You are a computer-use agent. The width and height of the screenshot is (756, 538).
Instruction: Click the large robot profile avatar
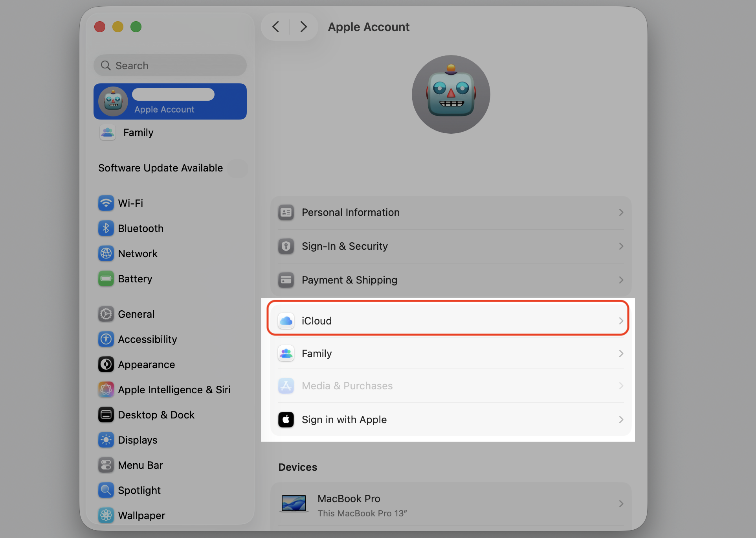point(451,94)
